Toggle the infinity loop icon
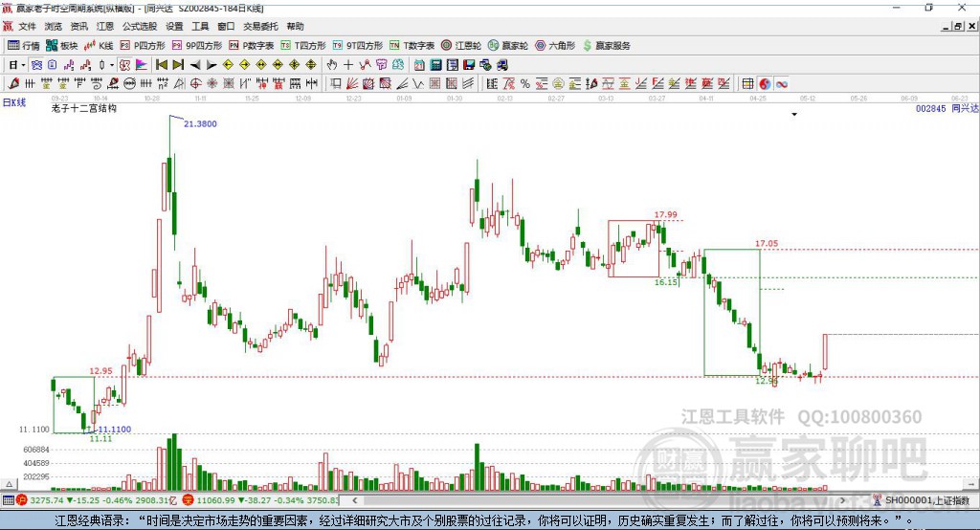 (781, 84)
